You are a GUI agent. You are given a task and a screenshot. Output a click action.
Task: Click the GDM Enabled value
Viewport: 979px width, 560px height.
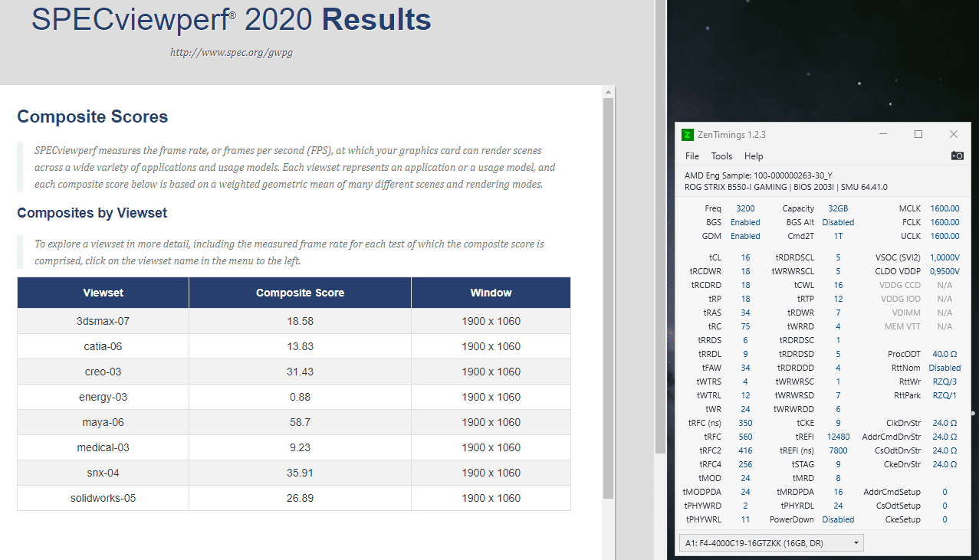click(745, 236)
